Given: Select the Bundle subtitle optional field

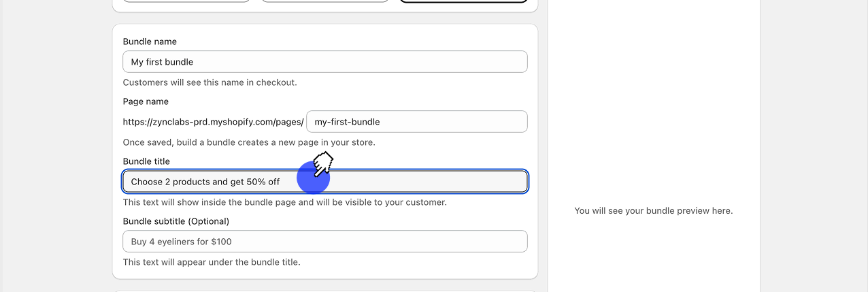Looking at the screenshot, I should coord(324,242).
